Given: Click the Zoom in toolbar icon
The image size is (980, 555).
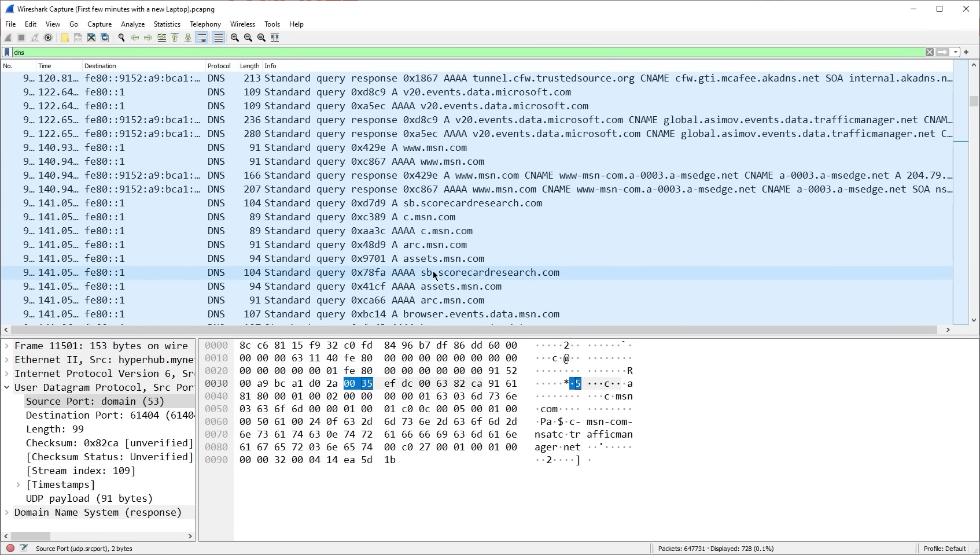Looking at the screenshot, I should tap(235, 38).
